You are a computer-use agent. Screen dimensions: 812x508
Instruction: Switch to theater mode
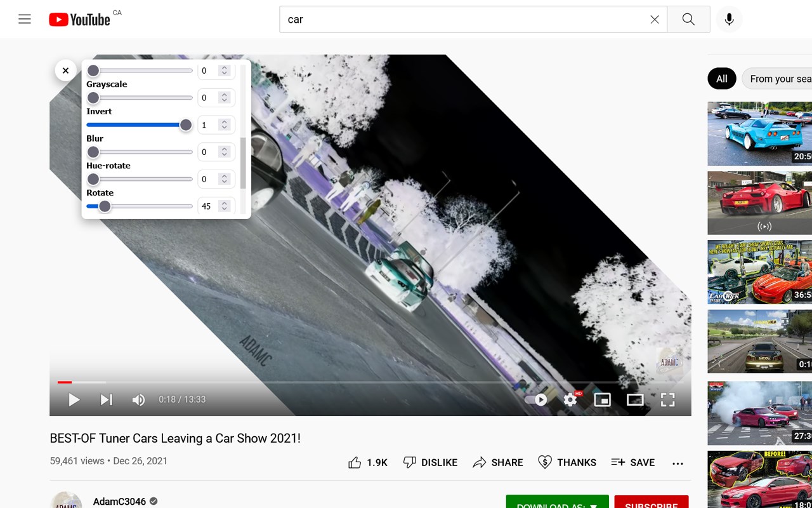(635, 399)
